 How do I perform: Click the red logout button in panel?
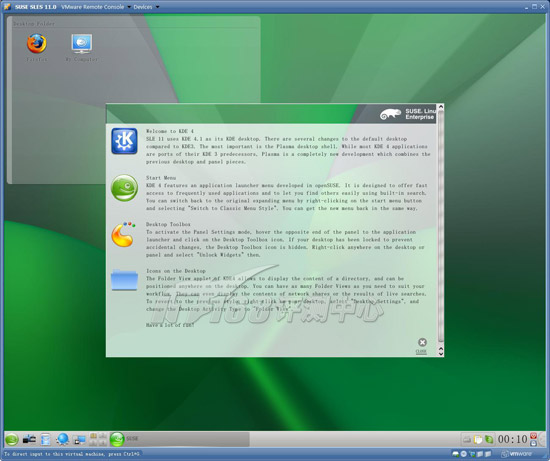[x=533, y=436]
